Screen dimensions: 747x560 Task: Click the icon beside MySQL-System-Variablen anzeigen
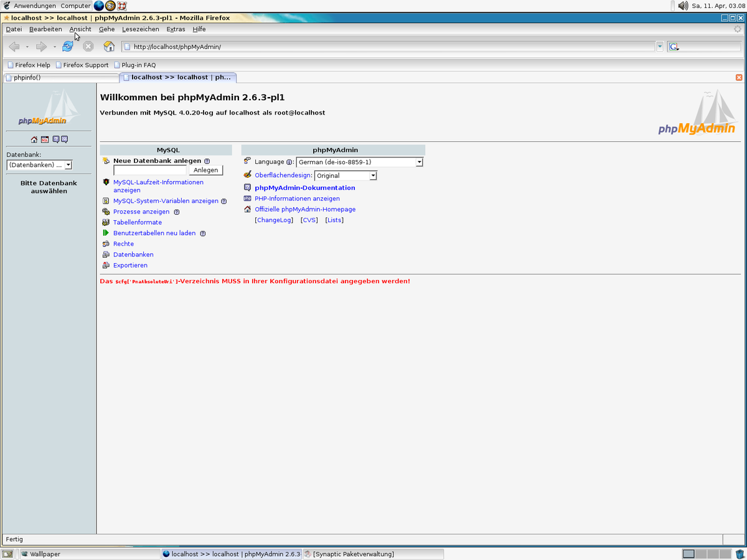(x=106, y=201)
